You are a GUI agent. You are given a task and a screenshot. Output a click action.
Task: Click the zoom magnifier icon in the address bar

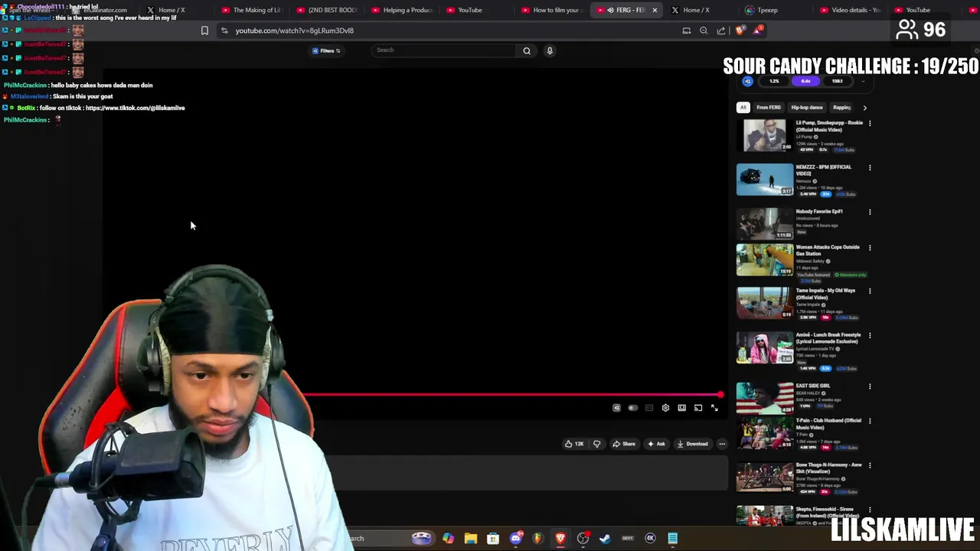(x=704, y=31)
